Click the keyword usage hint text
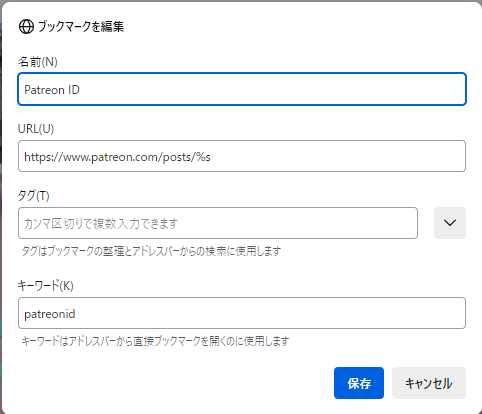482x414 pixels. [x=155, y=341]
